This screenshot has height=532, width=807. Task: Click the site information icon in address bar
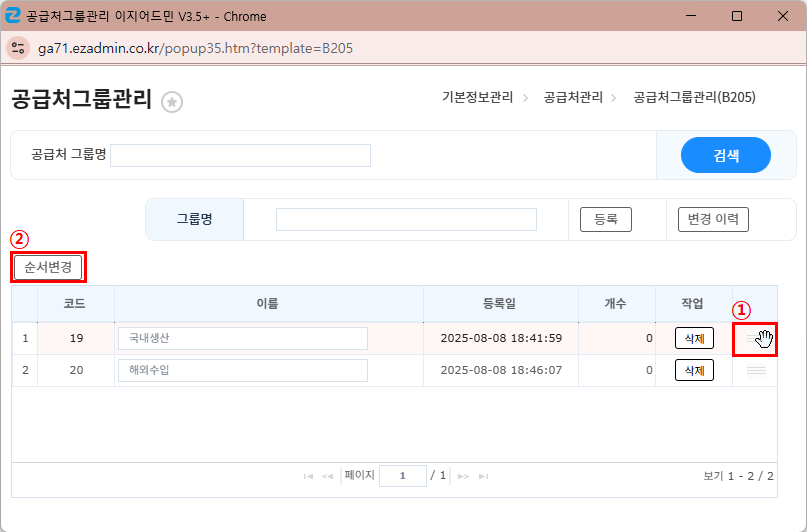click(19, 48)
